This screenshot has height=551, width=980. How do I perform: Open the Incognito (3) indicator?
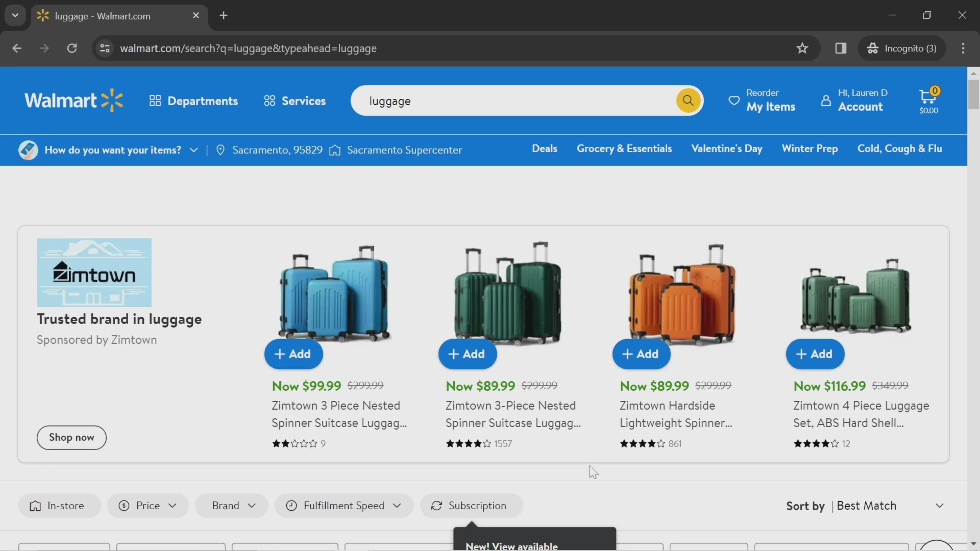pyautogui.click(x=902, y=48)
